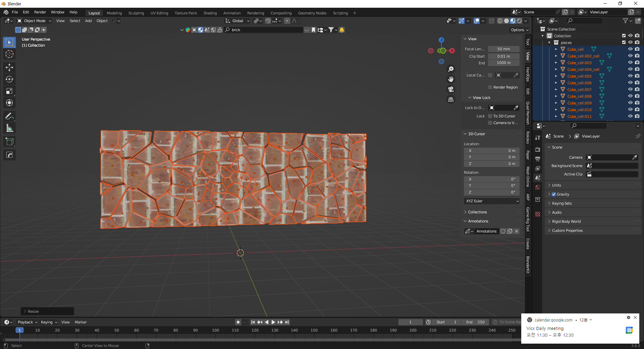
Task: Expand Cube_cell.005 in the outliner
Action: 556,76
